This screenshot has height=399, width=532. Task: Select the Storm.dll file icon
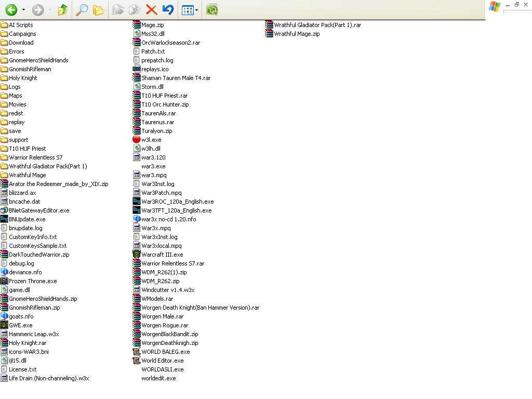[137, 87]
